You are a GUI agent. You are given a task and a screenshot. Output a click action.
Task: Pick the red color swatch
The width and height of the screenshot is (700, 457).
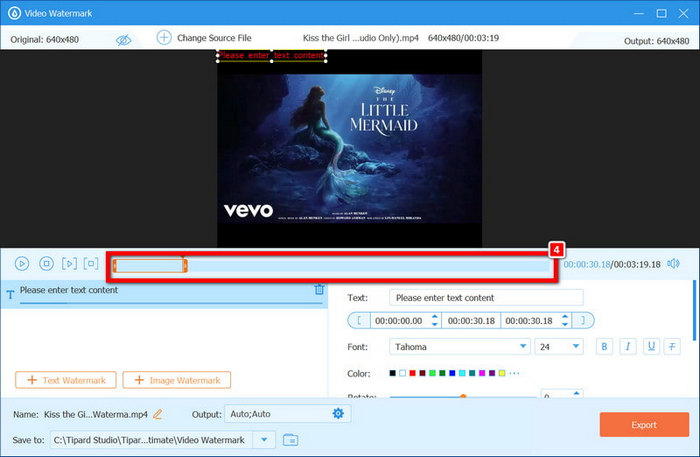click(x=412, y=373)
